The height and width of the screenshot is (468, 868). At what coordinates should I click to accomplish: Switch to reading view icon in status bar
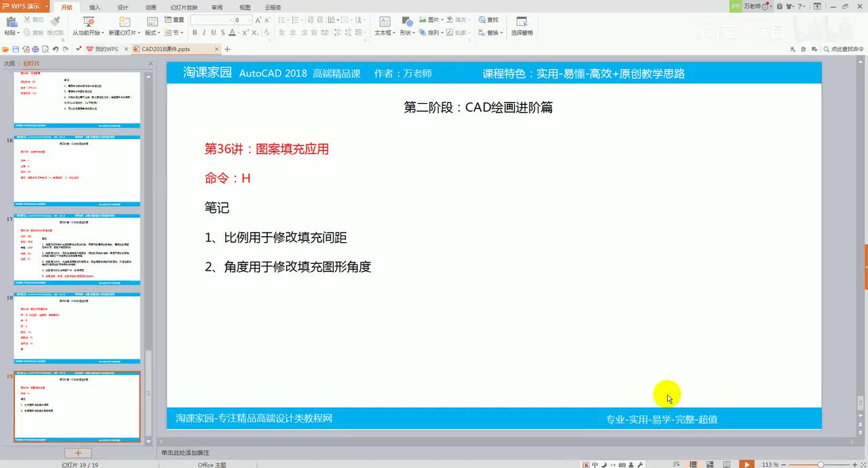727,464
